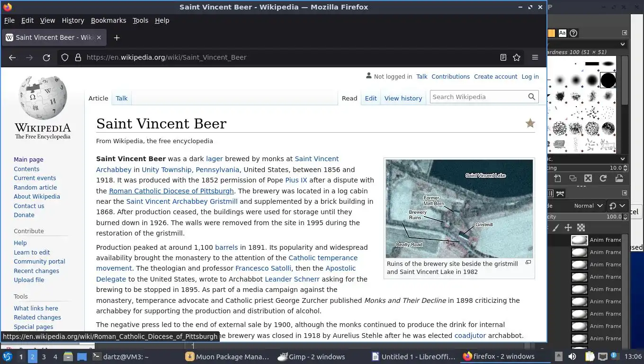
Task: Click the Search Wikipedia input field
Action: 478,97
